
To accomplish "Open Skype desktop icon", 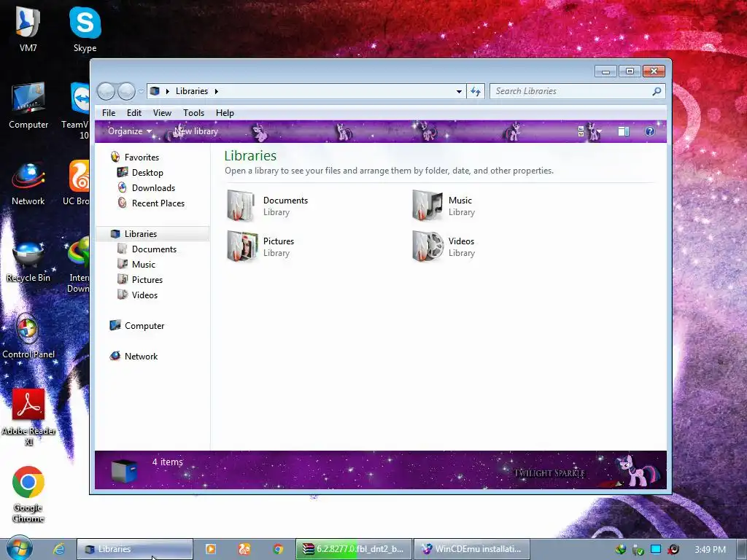I will coord(85,29).
